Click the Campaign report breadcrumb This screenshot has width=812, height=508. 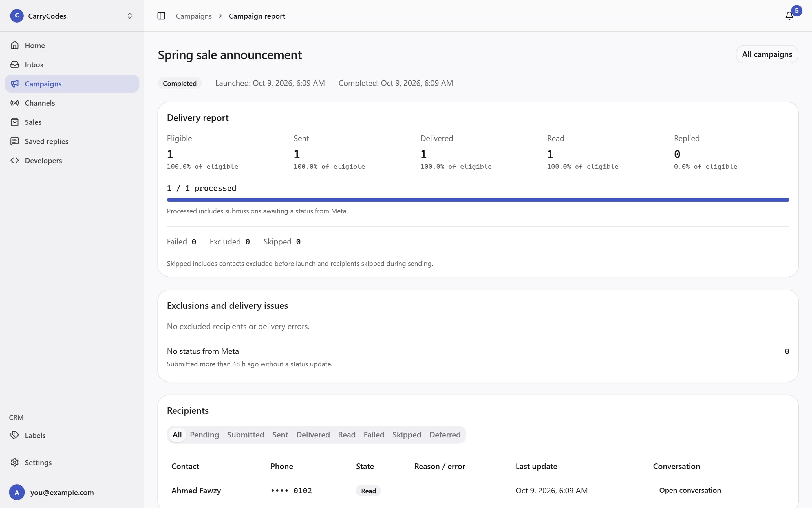click(257, 16)
